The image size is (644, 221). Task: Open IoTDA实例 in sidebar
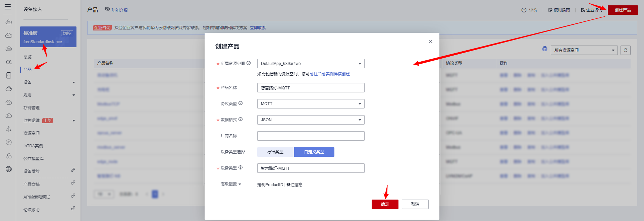[x=33, y=146]
